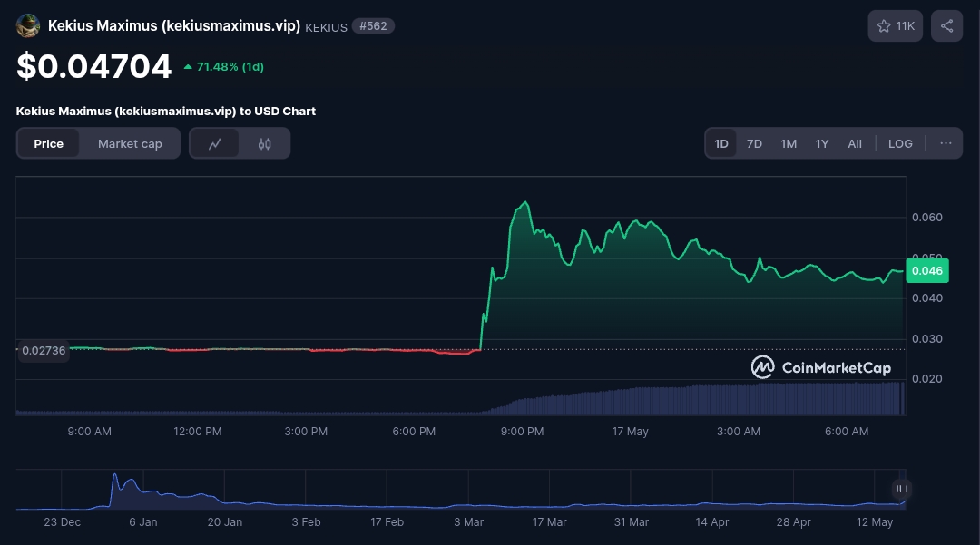The width and height of the screenshot is (980, 545).
Task: Choose the 1M time range
Action: click(x=789, y=143)
